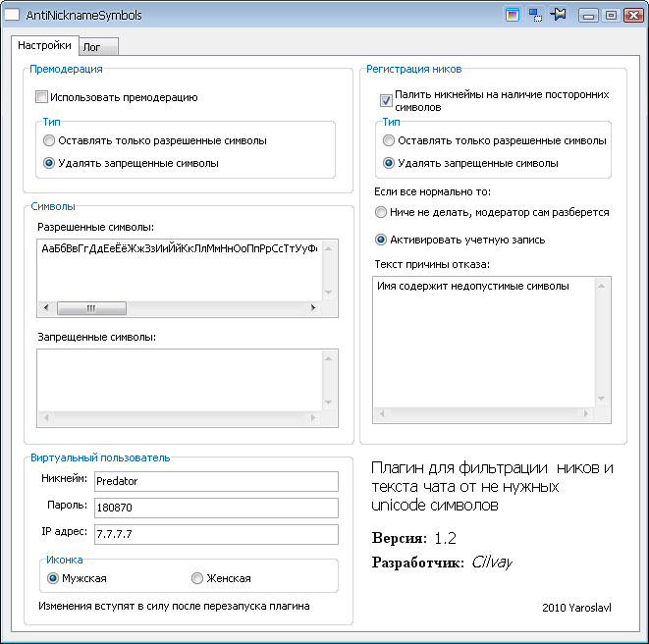The image size is (649, 644).
Task: Minimize the AntiNicknameSymbols window
Action: pyautogui.click(x=590, y=15)
